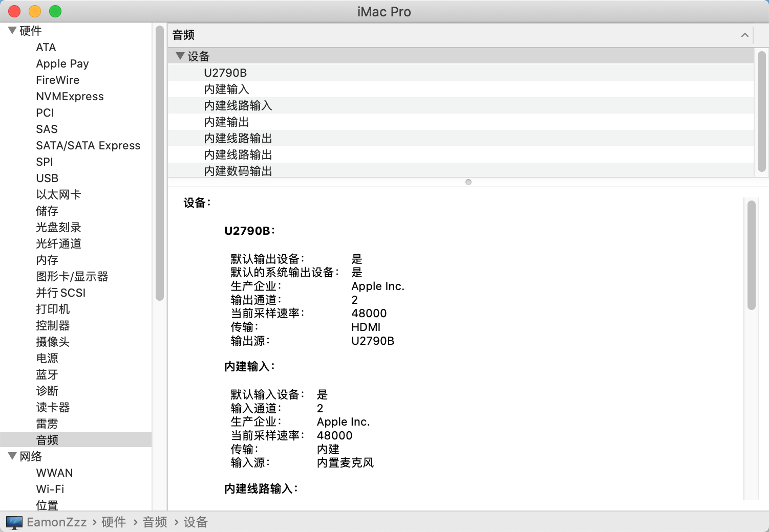
Task: Open the 读卡器 section
Action: click(53, 407)
